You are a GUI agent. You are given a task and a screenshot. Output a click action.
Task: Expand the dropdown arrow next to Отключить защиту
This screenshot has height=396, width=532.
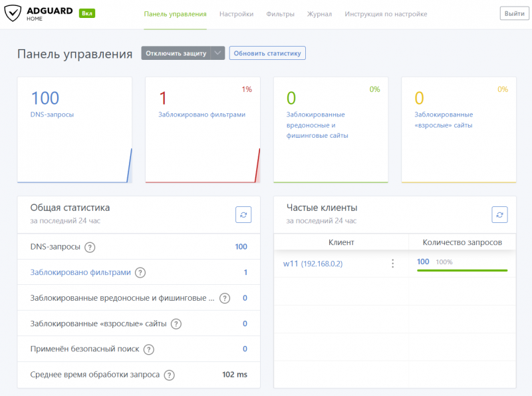(218, 53)
